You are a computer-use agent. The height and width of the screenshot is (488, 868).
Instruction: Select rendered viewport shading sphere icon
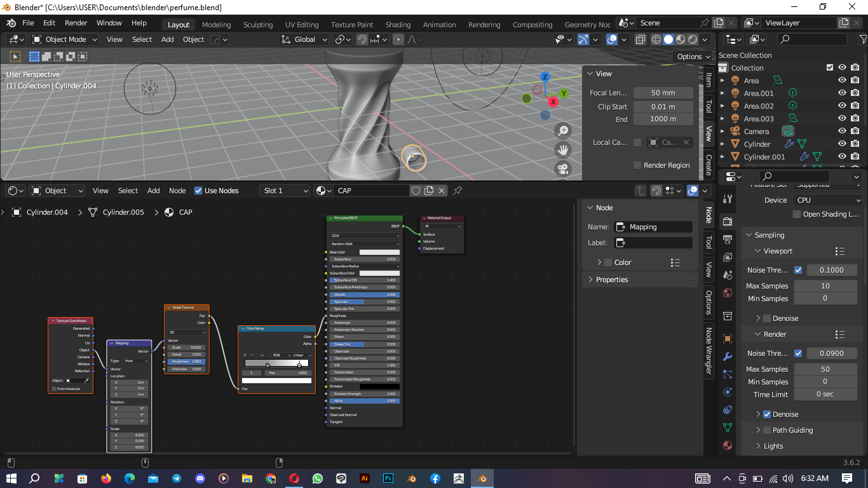[693, 39]
